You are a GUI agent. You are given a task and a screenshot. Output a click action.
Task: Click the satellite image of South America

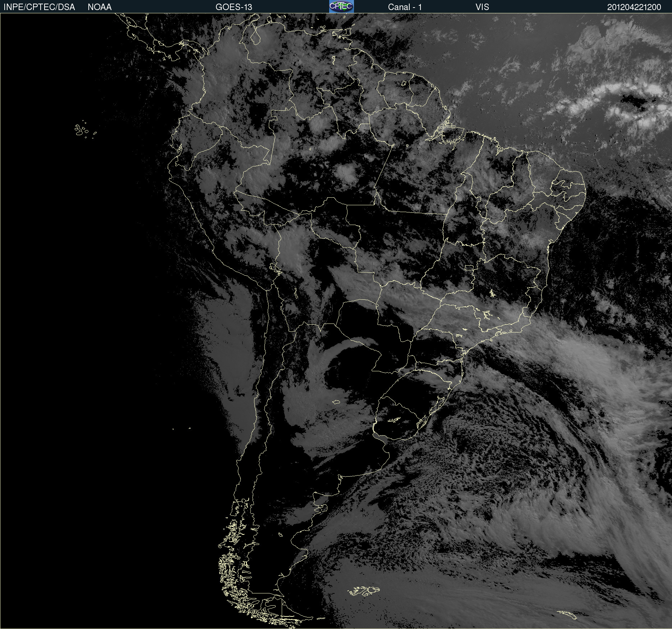(x=336, y=321)
